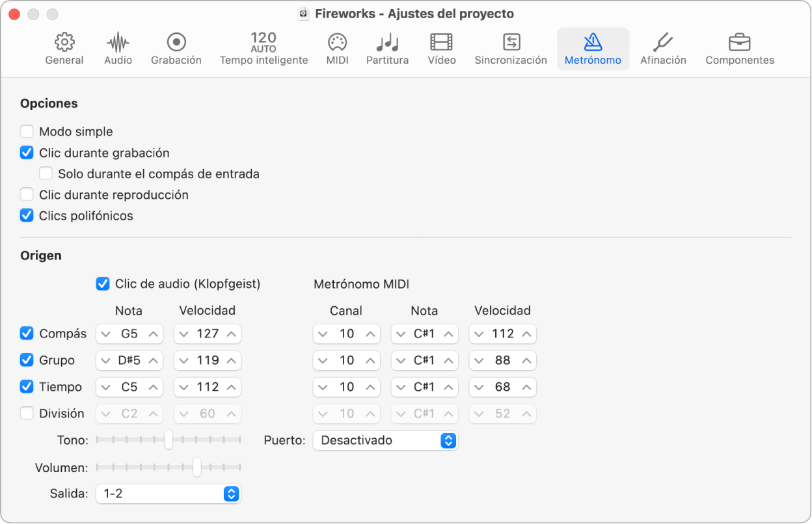Uncheck the Tiempo checkbox
This screenshot has height=524, width=812.
[x=27, y=387]
